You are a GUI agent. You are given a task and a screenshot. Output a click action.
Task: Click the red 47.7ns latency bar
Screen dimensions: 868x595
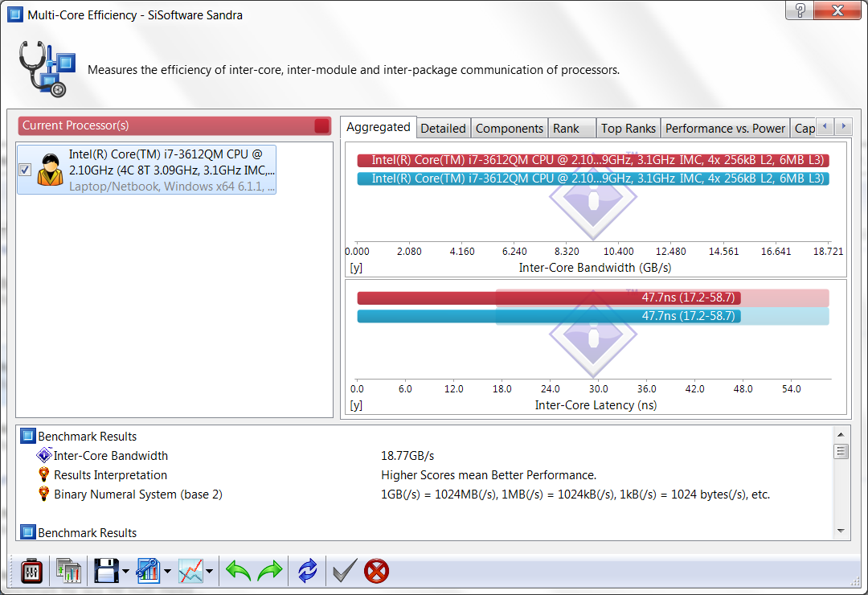pyautogui.click(x=549, y=297)
